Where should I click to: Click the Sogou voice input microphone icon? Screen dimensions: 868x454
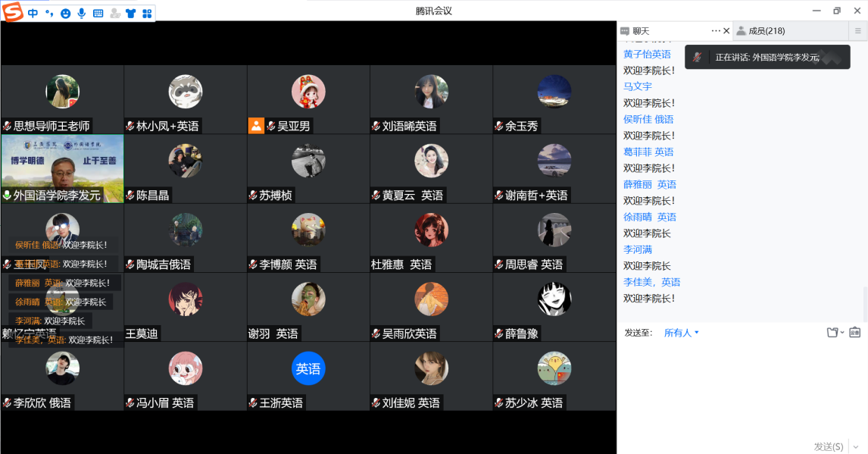(82, 13)
